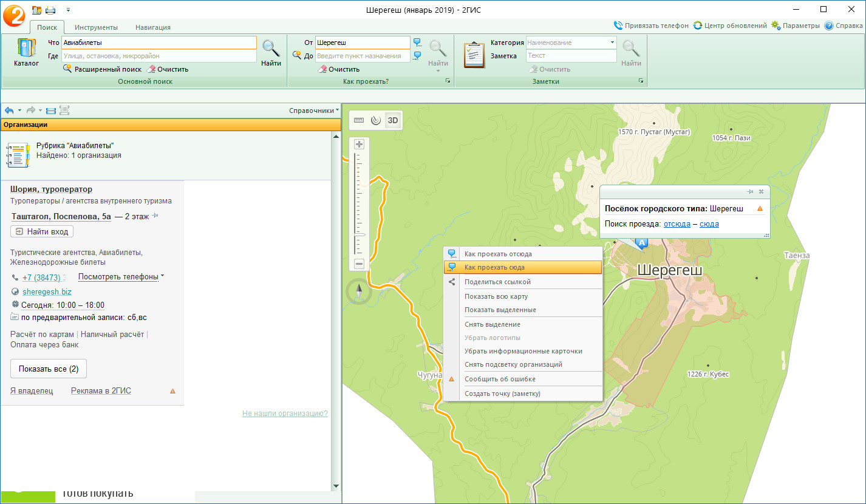Expand the Заметки group dialog launcher
This screenshot has width=866, height=504.
640,81
